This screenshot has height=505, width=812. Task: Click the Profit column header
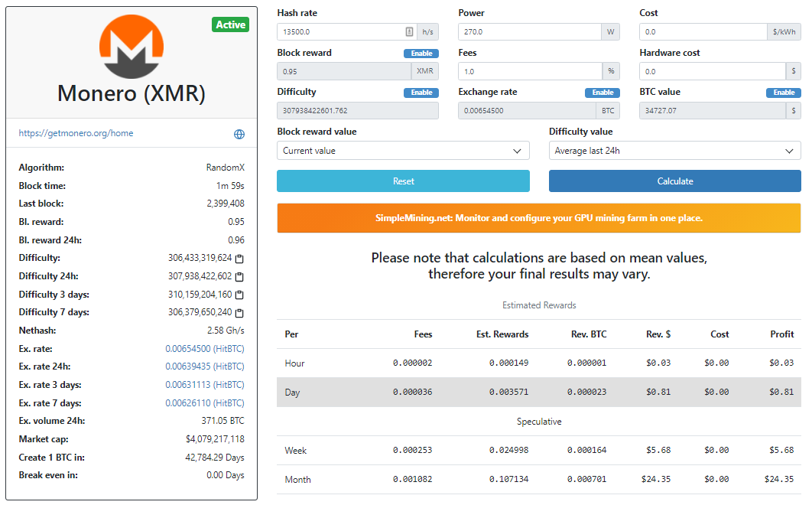click(782, 334)
